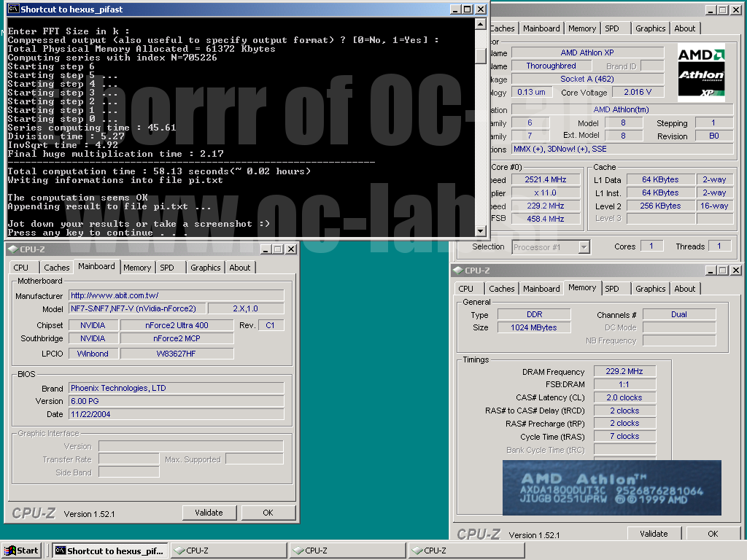The width and height of the screenshot is (747, 560).
Task: Click the nForce2 MCP southbridge field
Action: coord(177,338)
